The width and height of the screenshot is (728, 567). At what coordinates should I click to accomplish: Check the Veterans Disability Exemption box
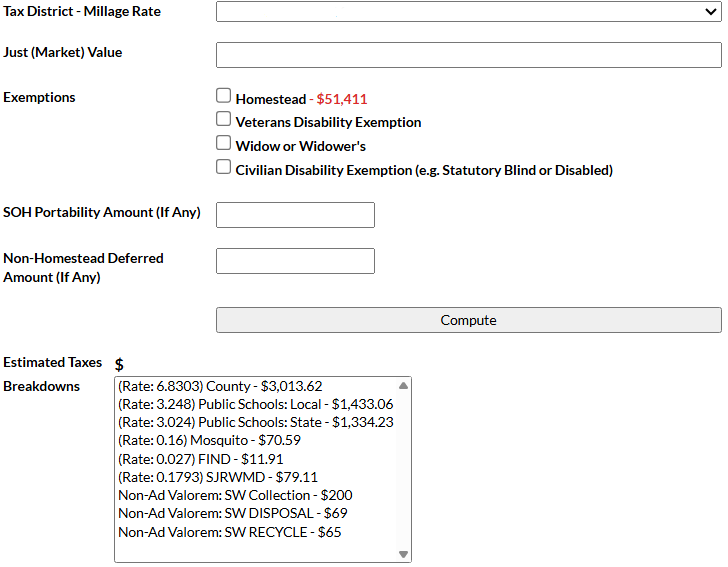pyautogui.click(x=224, y=119)
